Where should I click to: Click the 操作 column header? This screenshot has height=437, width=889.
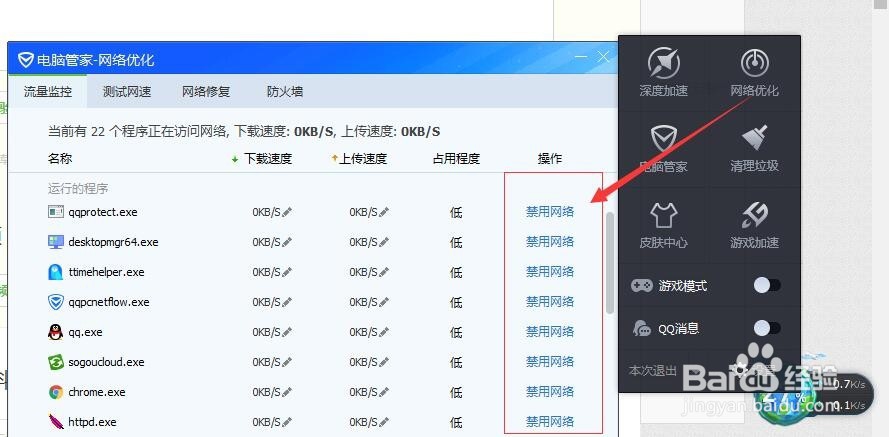click(x=549, y=159)
